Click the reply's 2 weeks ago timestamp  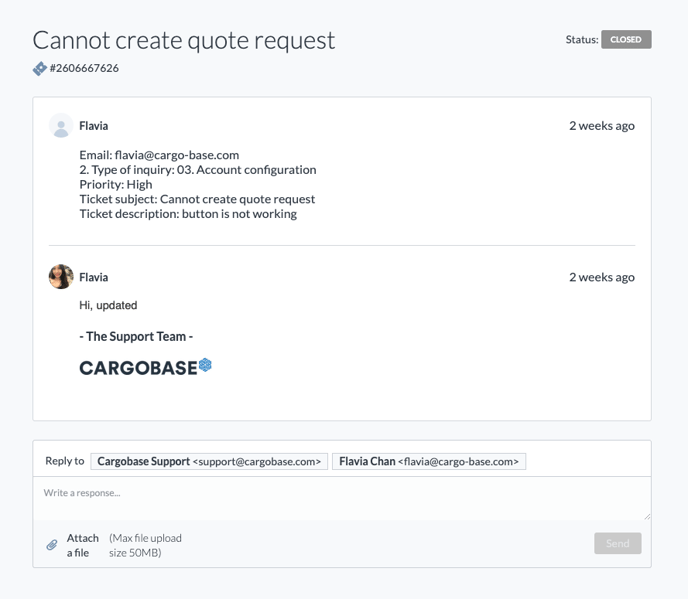(602, 277)
